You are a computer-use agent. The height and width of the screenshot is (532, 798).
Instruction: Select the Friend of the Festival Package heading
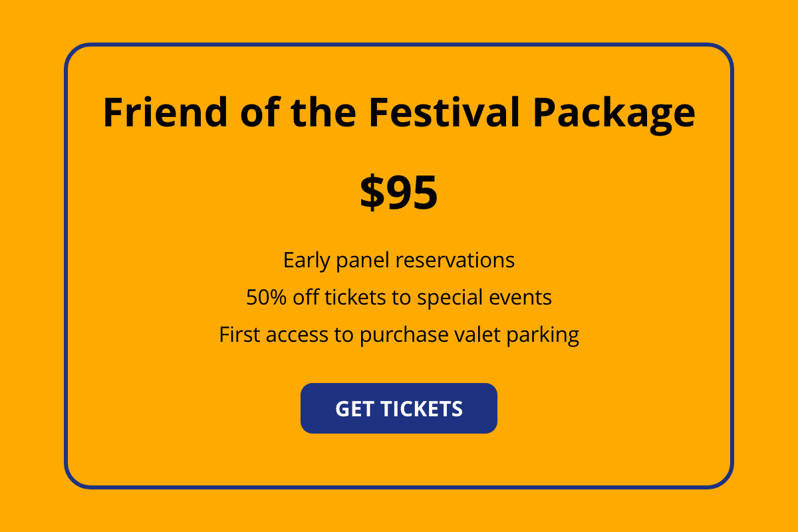coord(398,112)
